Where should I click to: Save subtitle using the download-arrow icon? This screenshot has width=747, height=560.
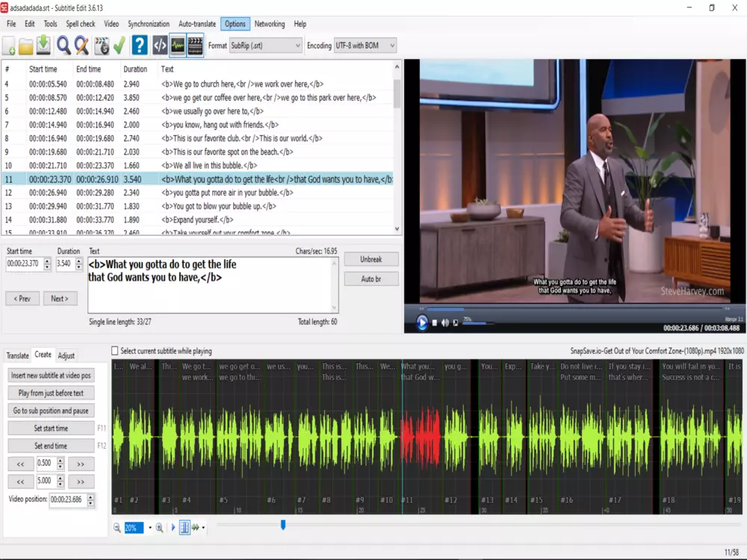(x=44, y=46)
